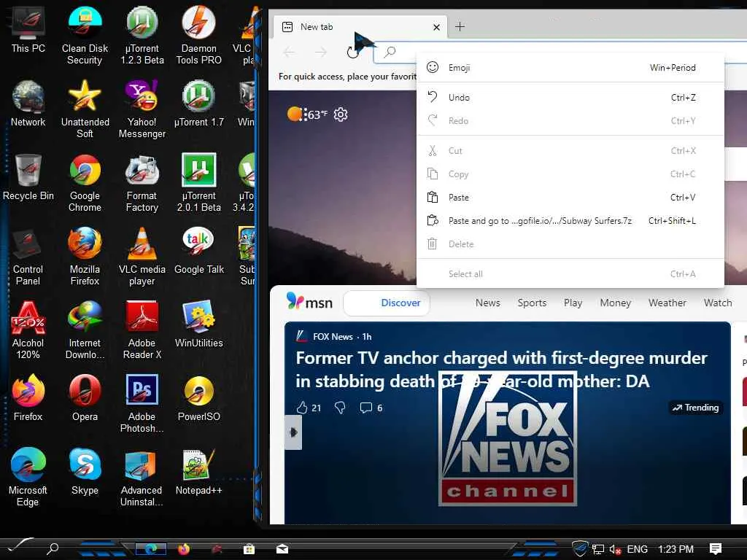The width and height of the screenshot is (747, 560).
Task: Launch Skype desktop icon
Action: coord(85,472)
